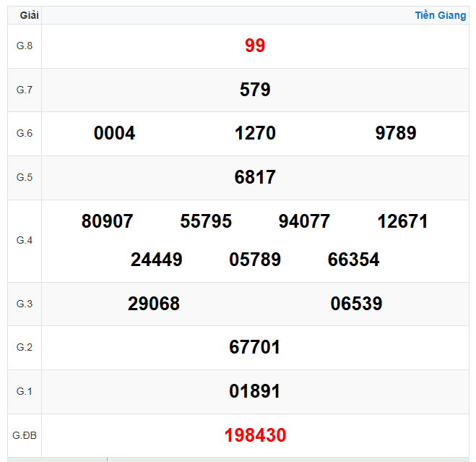Click the Giải column header
This screenshot has height=462, width=476.
coord(30,15)
